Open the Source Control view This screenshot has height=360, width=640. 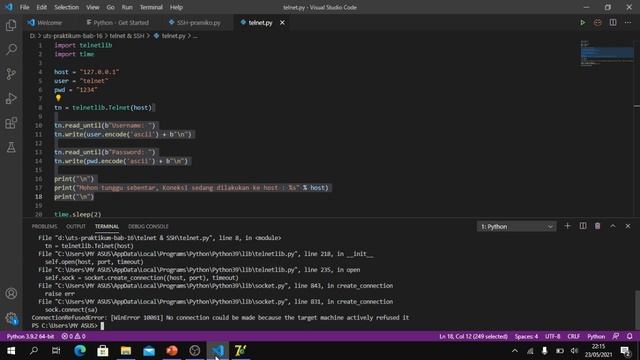11,74
